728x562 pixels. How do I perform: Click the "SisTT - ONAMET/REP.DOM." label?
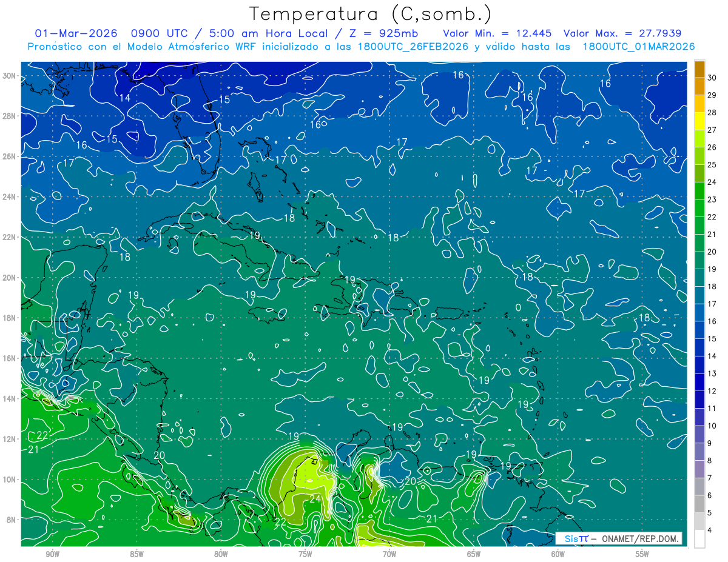point(619,538)
